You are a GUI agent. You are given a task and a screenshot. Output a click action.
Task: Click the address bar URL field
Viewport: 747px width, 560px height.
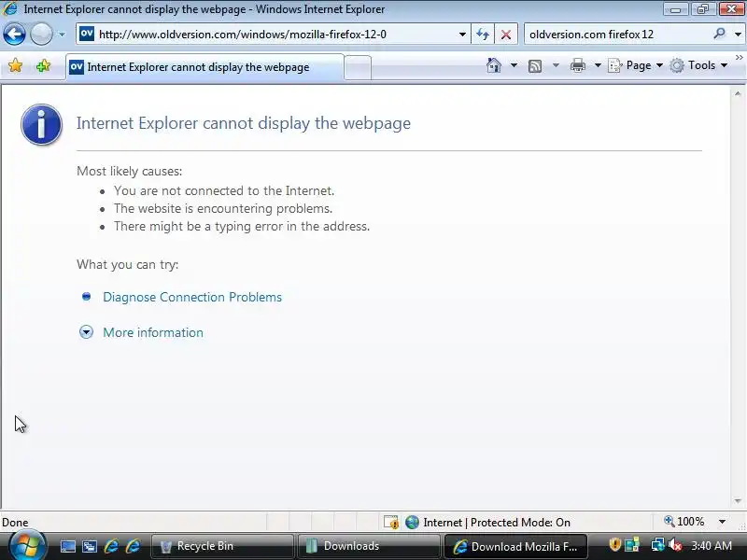(x=272, y=35)
